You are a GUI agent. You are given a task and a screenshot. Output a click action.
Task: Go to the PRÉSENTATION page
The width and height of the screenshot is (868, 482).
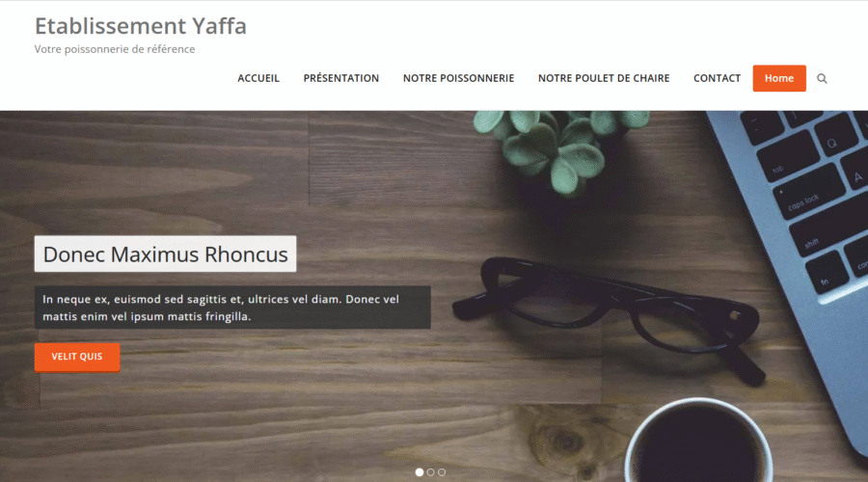click(x=341, y=78)
